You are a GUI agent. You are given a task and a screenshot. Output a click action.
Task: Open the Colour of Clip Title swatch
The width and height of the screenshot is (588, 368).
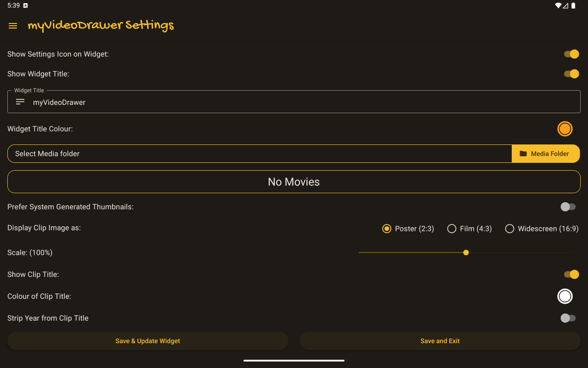tap(565, 296)
